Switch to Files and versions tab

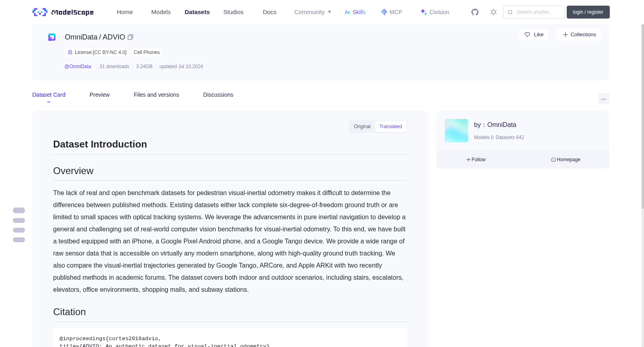click(x=156, y=95)
